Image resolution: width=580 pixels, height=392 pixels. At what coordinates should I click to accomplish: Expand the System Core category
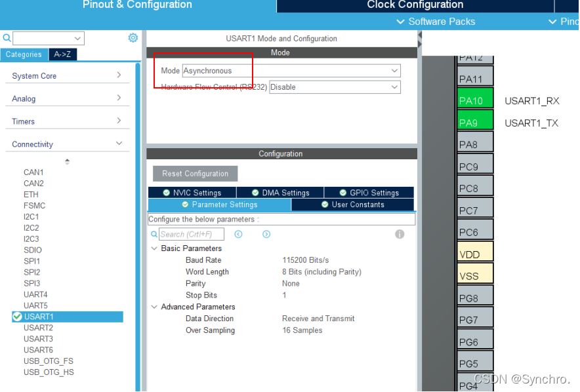coord(68,76)
